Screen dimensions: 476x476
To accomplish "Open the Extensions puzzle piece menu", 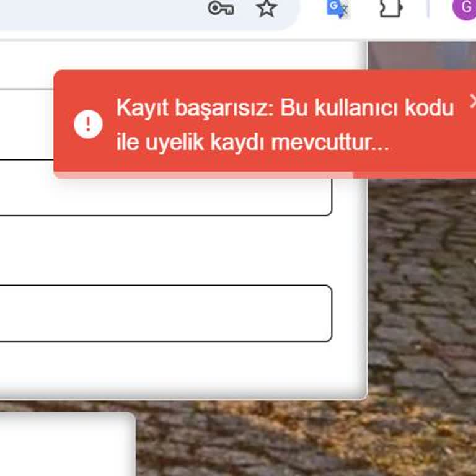I will 391,8.
